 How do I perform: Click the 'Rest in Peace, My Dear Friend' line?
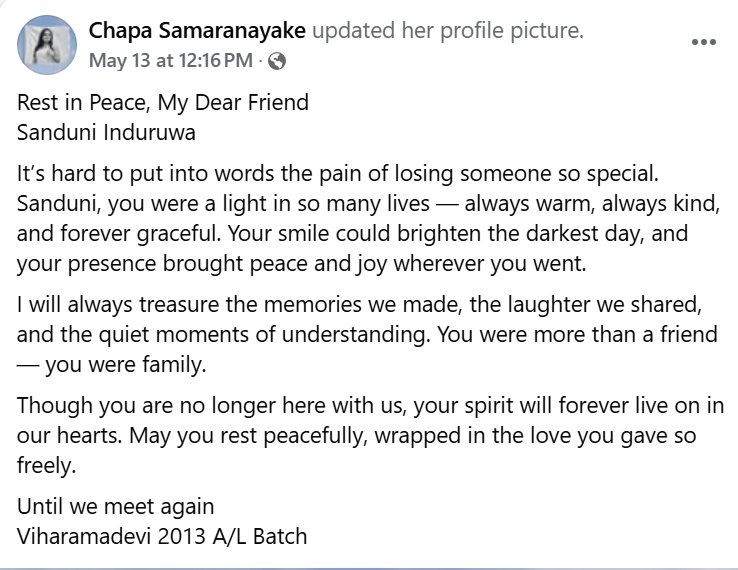point(163,103)
